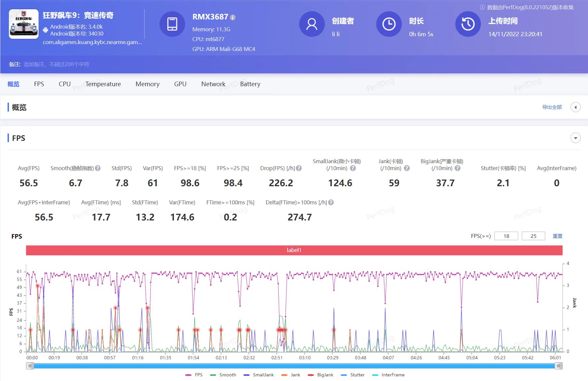Open the CPU tab
Image resolution: width=588 pixels, height=381 pixels.
[x=65, y=84]
